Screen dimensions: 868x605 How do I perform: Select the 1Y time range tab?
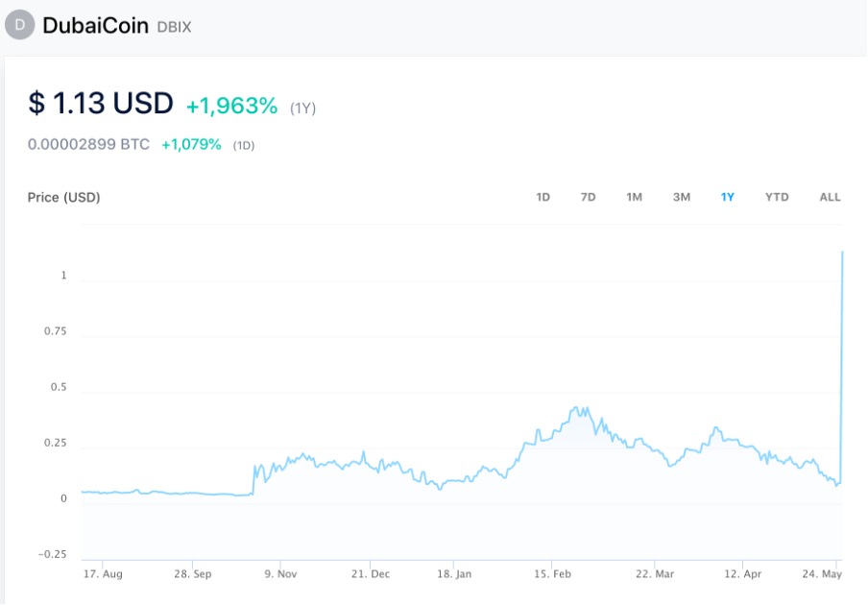tap(728, 197)
